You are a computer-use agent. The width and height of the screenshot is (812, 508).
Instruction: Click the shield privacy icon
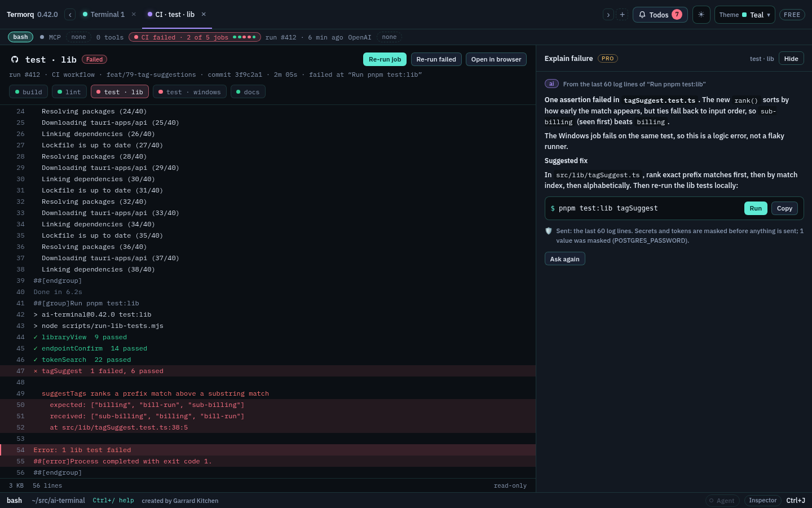click(x=549, y=231)
